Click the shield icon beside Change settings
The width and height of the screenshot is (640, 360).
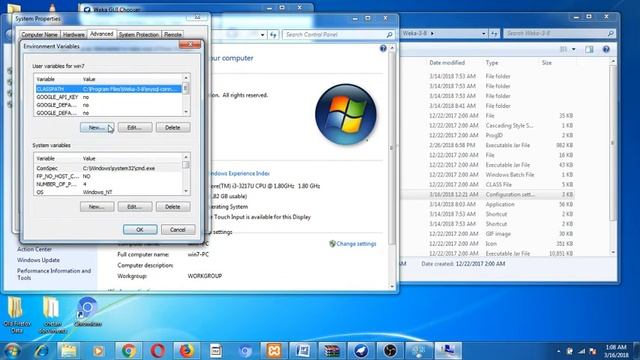pos(332,244)
